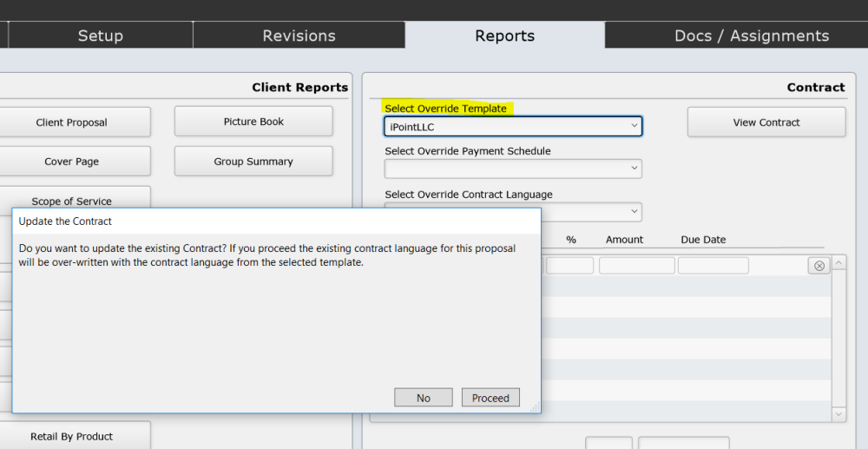868x449 pixels.
Task: Open the Revisions tab
Action: pyautogui.click(x=299, y=36)
